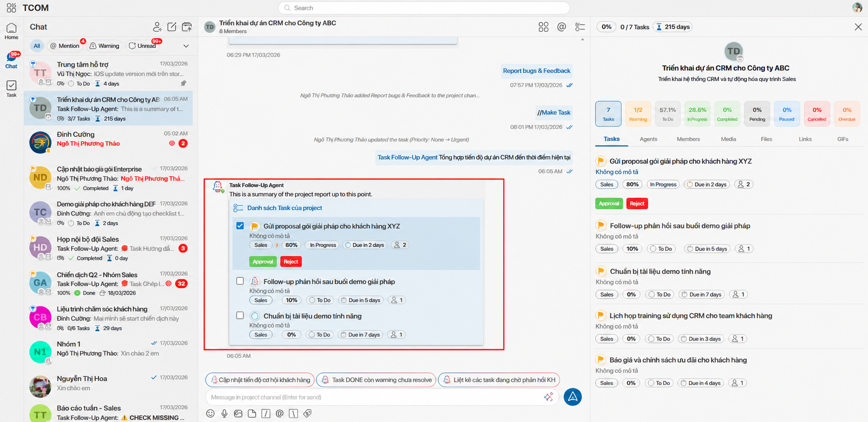868x422 pixels.
Task: Approve the task in the chat message
Action: tap(263, 261)
